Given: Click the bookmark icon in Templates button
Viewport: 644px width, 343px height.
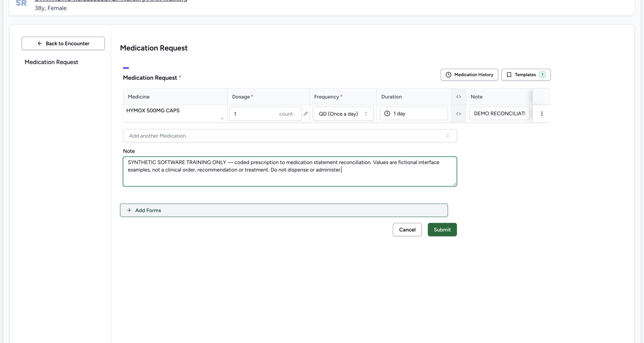Looking at the screenshot, I should (509, 75).
